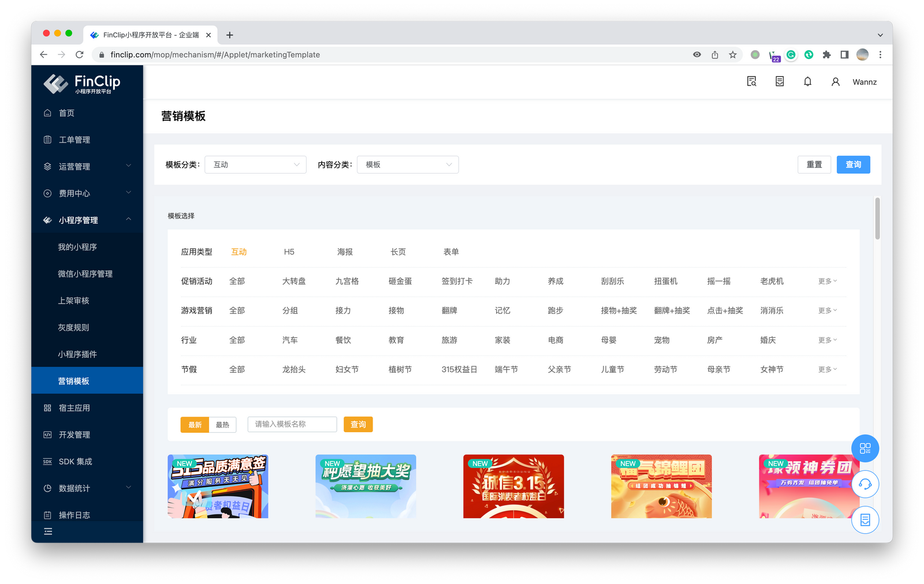Open the QR code floating button
Screen dimensions: 924x584
[865, 448]
